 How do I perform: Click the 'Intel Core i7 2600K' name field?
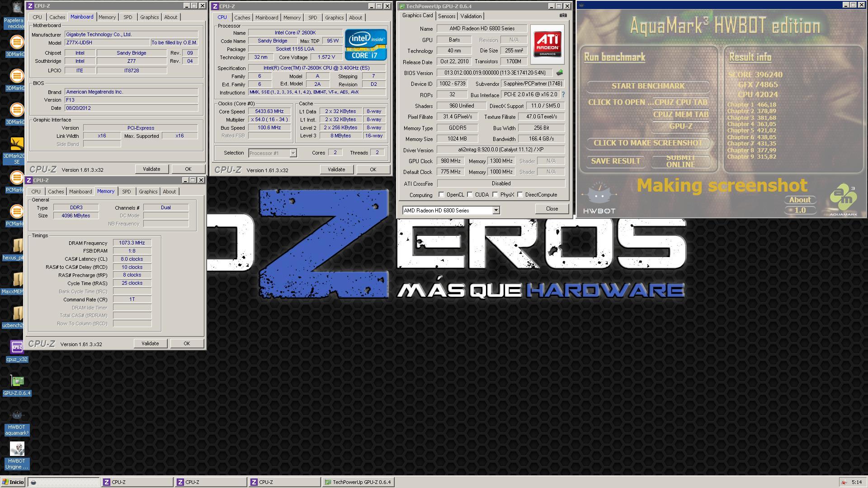click(x=295, y=33)
